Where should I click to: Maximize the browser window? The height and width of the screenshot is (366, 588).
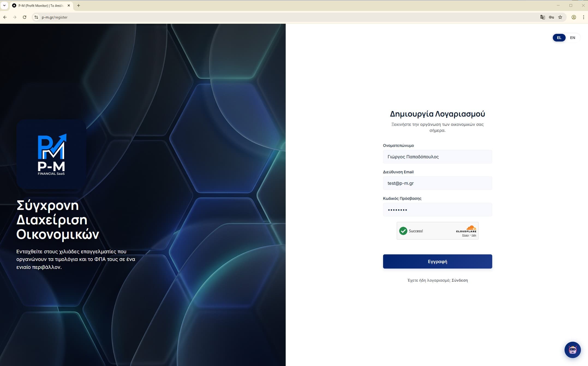point(571,5)
